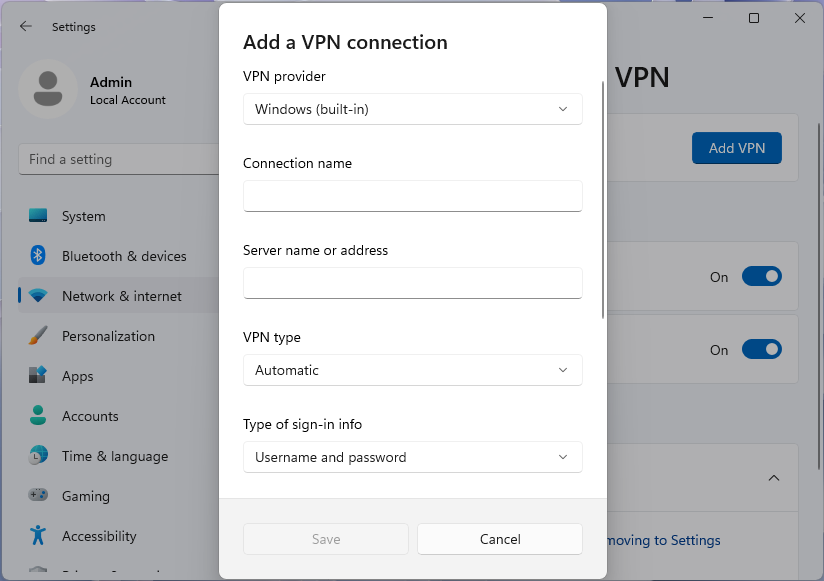Expand the VPN type dropdown

pos(412,370)
